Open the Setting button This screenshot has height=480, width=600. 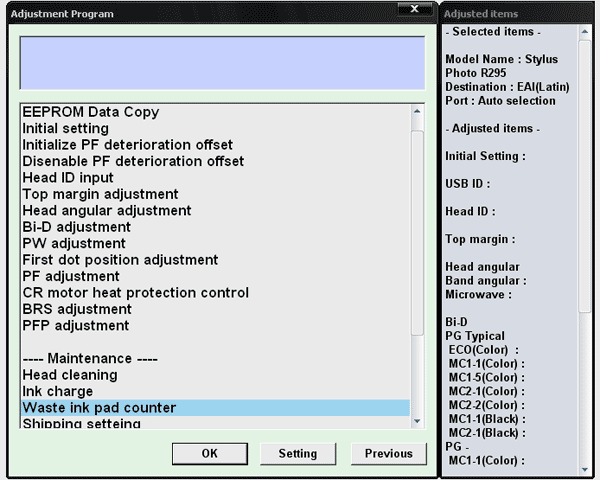coord(297,454)
